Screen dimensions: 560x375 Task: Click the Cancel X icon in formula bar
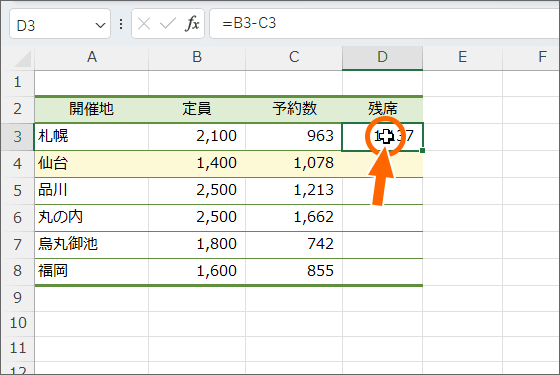(x=144, y=24)
